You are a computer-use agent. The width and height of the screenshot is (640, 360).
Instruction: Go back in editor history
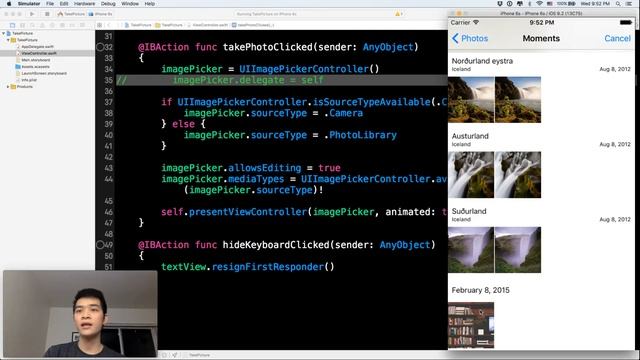point(109,25)
